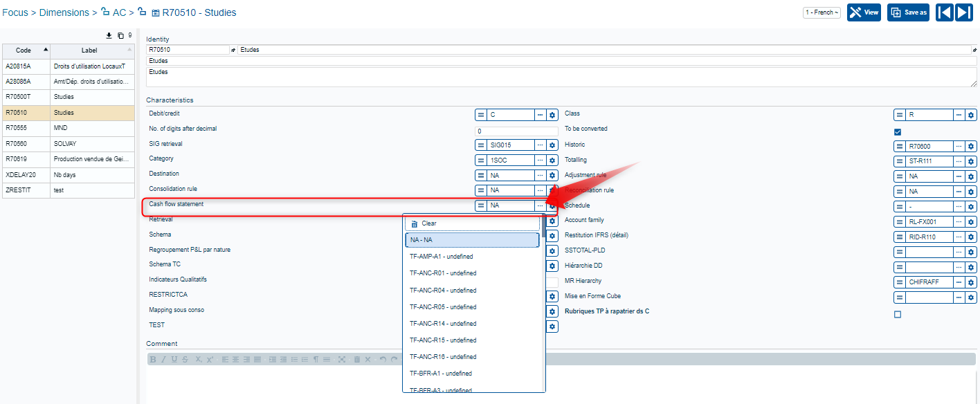980x404 pixels.
Task: Open the gear settings for Historic
Action: (971, 146)
